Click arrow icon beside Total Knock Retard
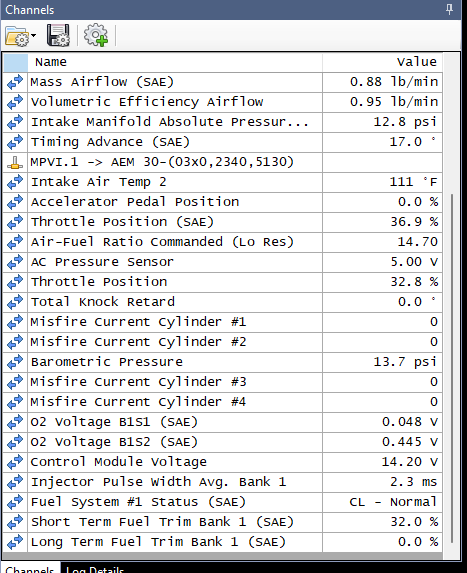The width and height of the screenshot is (467, 573). pyautogui.click(x=15, y=302)
